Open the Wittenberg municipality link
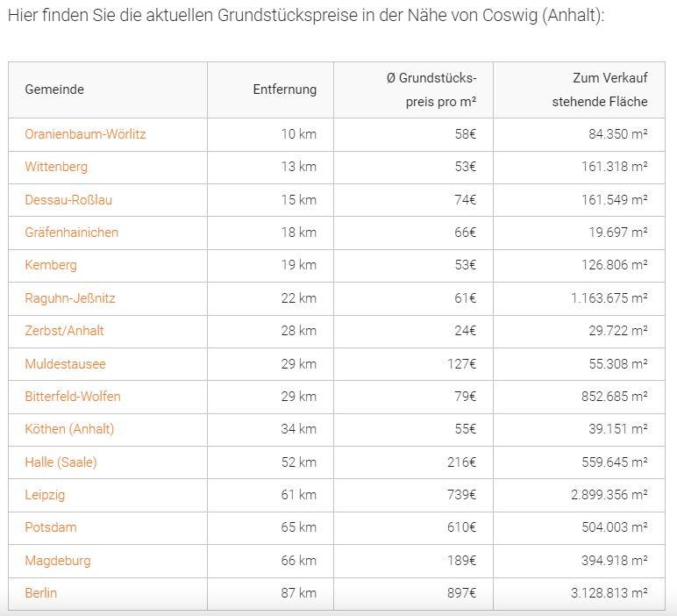Viewport: 677px width, 616px height. coord(56,168)
